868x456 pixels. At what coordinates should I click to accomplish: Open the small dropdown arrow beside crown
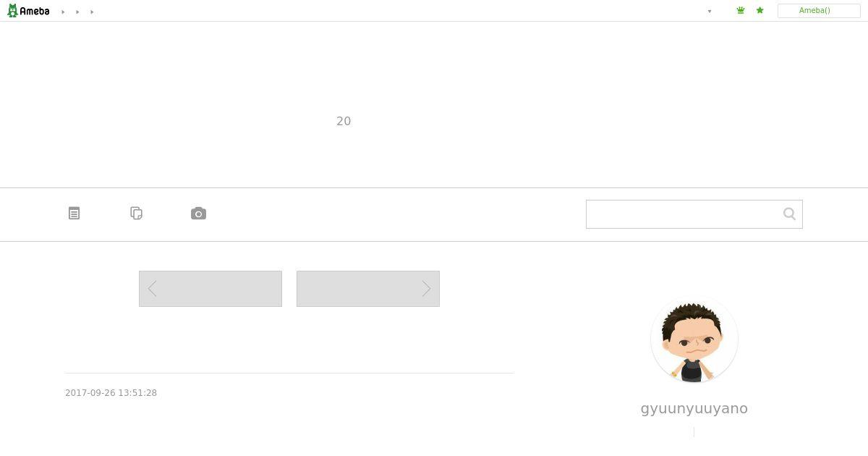(710, 11)
